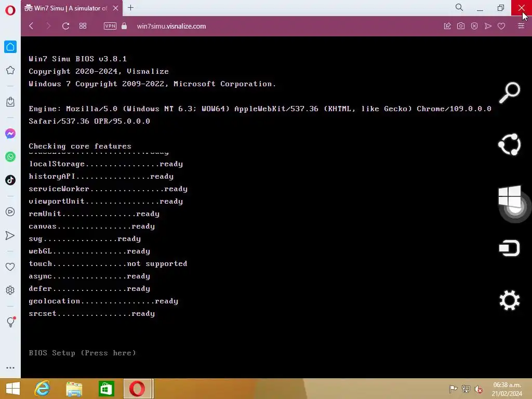The image size is (532, 399).
Task: Click BIOS Setup (Press here)
Action: click(x=83, y=353)
